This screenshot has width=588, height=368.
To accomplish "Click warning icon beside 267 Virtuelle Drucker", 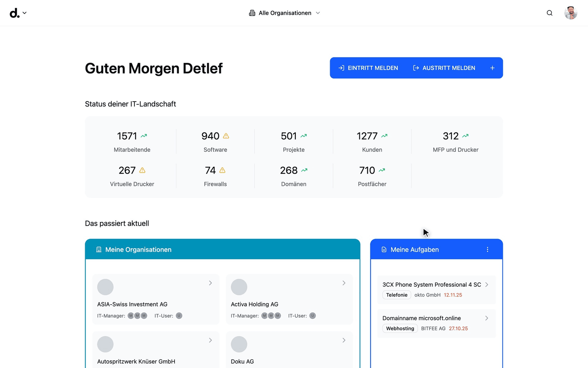I will pos(142,170).
